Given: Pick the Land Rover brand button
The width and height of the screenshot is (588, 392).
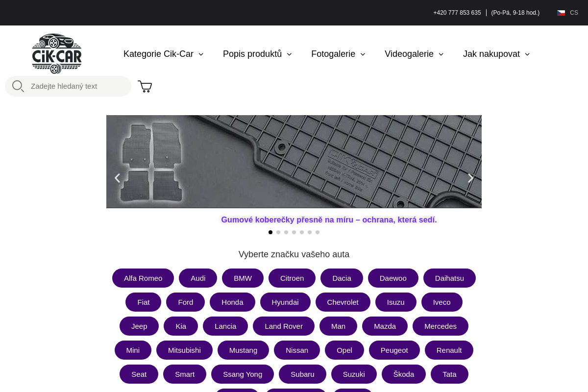Looking at the screenshot, I should tap(284, 326).
